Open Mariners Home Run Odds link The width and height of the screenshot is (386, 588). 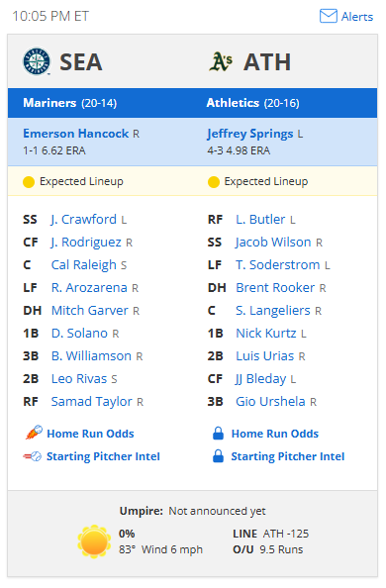[x=90, y=434]
